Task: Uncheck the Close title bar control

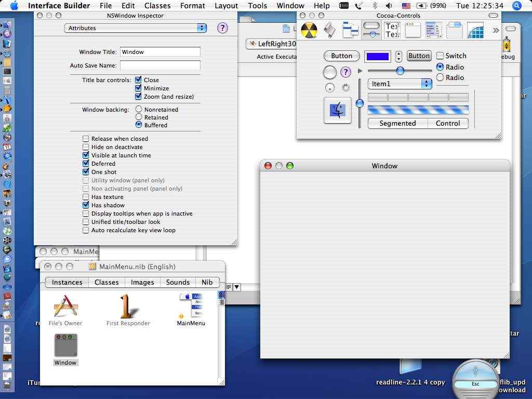Action: [138, 79]
